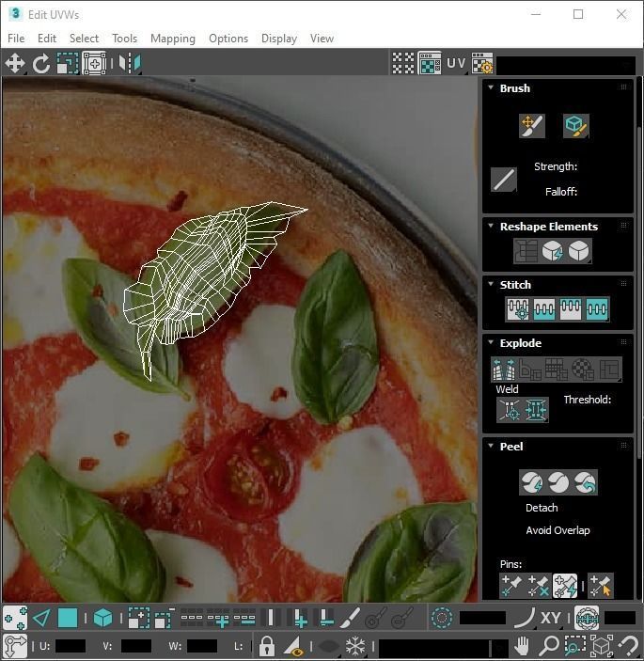Click the Select Pinned Vertices icon
The image size is (644, 661).
tap(601, 586)
